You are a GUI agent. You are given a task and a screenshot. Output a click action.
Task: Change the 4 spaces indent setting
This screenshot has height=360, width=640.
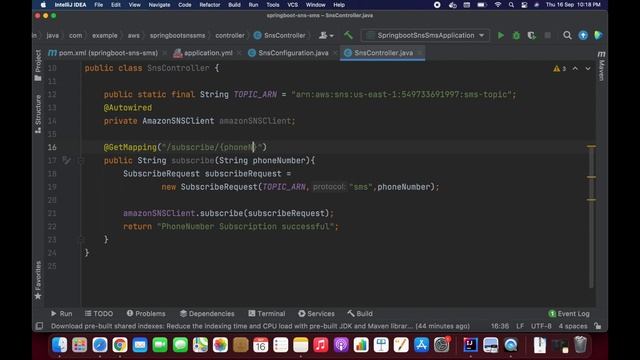[x=573, y=326]
